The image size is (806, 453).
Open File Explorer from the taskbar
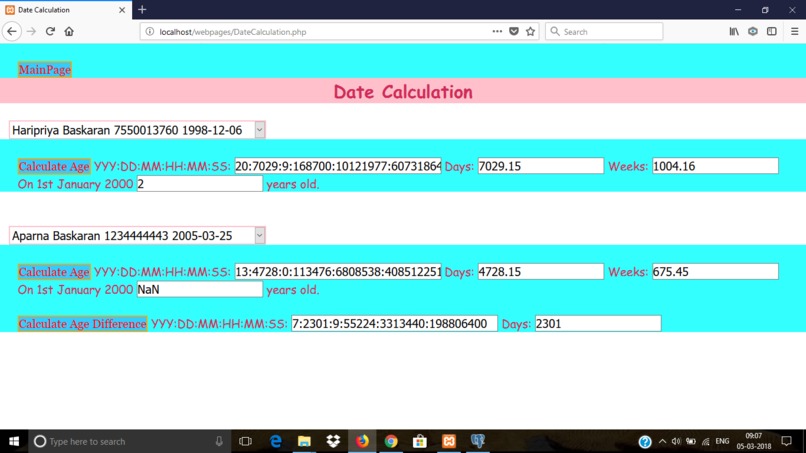[304, 441]
